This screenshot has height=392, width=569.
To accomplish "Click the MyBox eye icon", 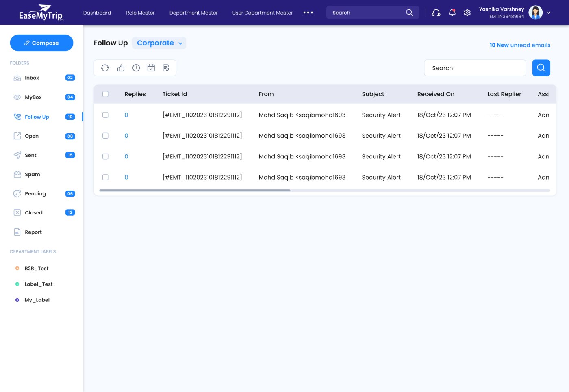I will point(17,97).
